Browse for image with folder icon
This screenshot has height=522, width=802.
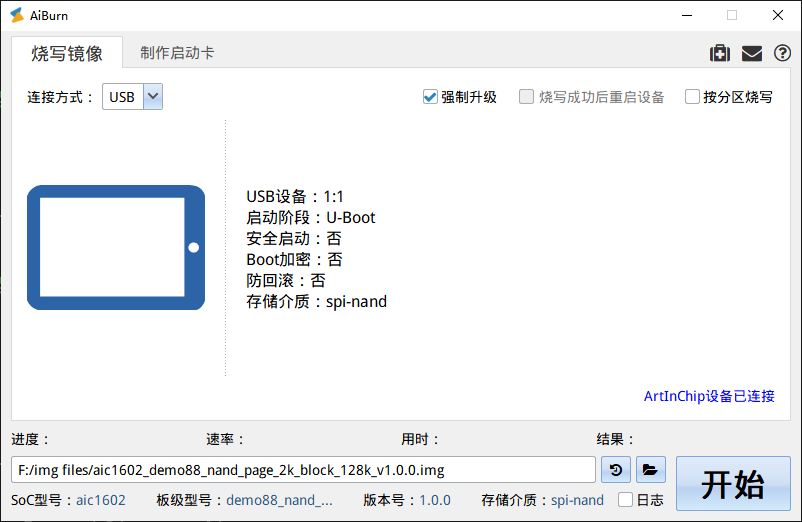click(650, 469)
